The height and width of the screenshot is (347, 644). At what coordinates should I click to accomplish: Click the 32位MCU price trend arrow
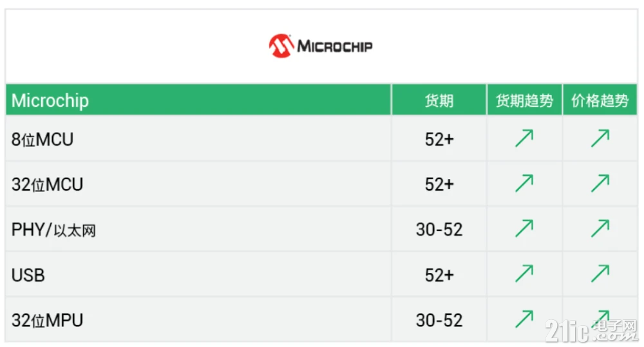[600, 183]
